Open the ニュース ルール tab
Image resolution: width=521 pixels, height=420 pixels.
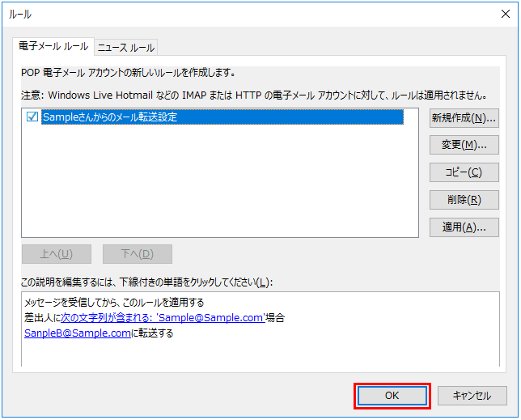point(126,48)
